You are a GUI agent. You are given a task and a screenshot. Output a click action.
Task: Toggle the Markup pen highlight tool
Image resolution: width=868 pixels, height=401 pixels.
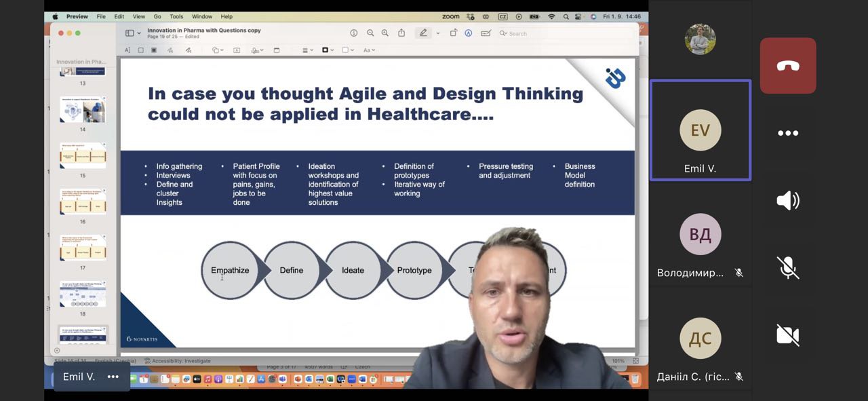tap(424, 33)
